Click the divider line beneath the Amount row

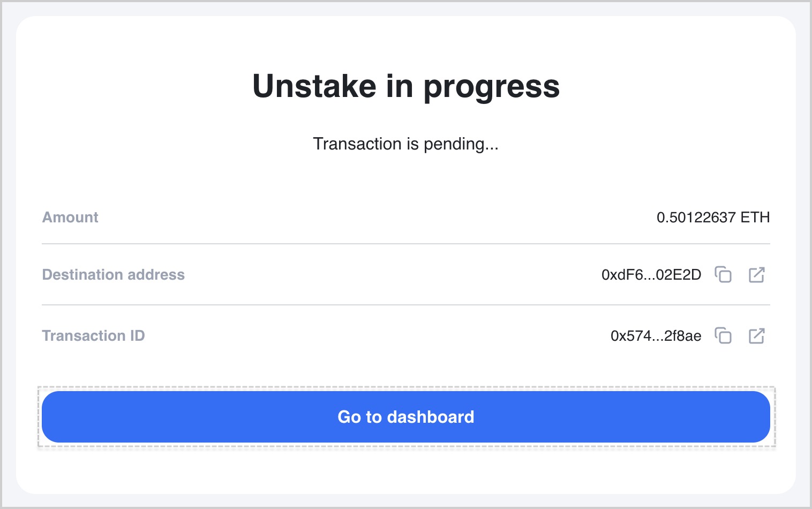click(x=406, y=244)
